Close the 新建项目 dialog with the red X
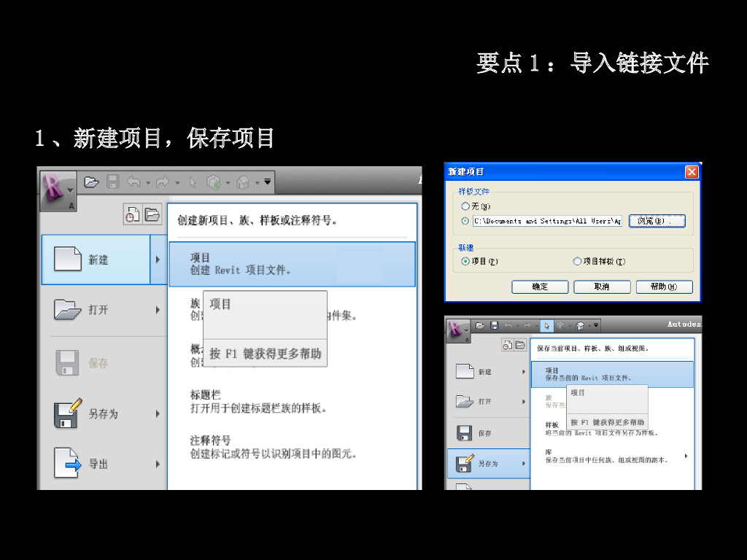The width and height of the screenshot is (747, 560). point(692,172)
